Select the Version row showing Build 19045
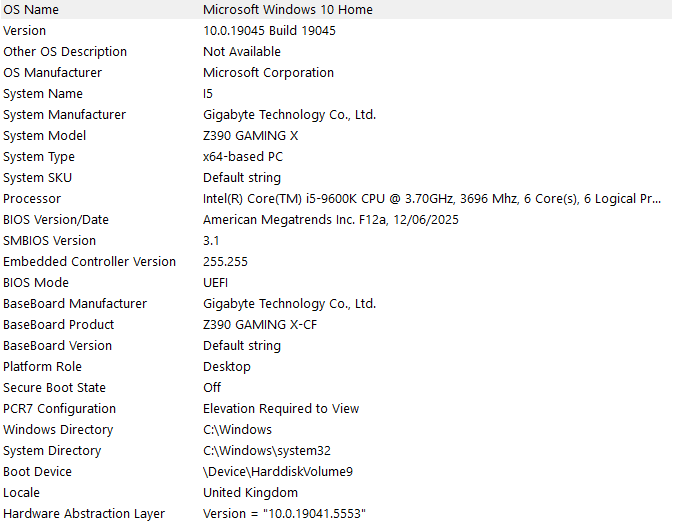Image resolution: width=687 pixels, height=524 pixels. pos(336,31)
